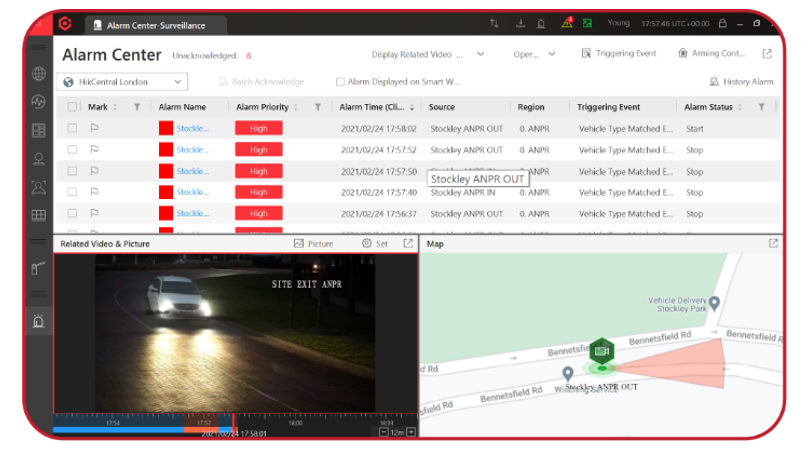Open the person management sidebar icon

[x=39, y=158]
